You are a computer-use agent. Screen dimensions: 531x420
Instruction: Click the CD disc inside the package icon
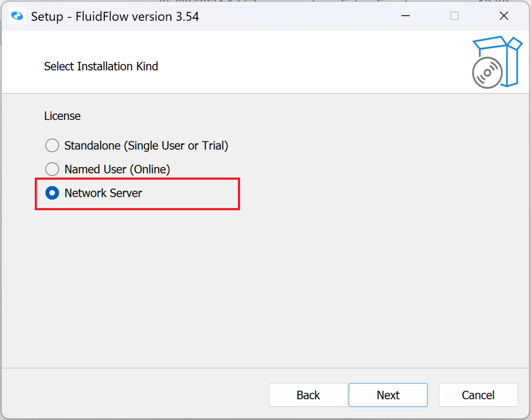coord(487,73)
